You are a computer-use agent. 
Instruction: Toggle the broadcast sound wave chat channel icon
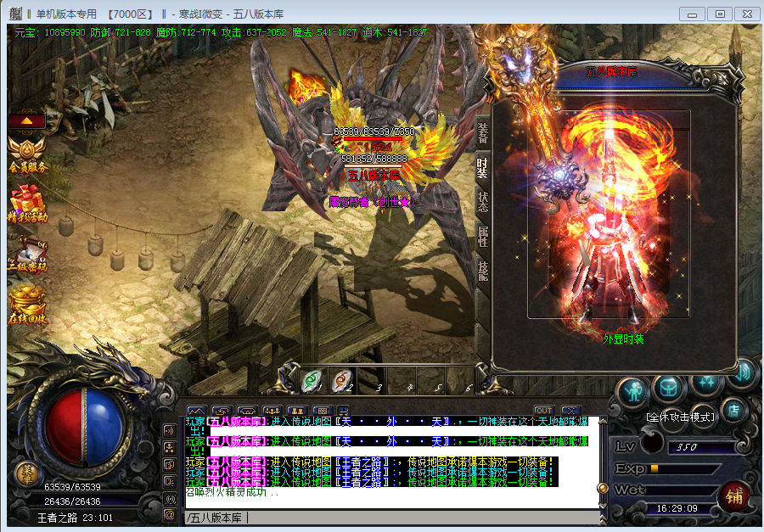tap(170, 431)
